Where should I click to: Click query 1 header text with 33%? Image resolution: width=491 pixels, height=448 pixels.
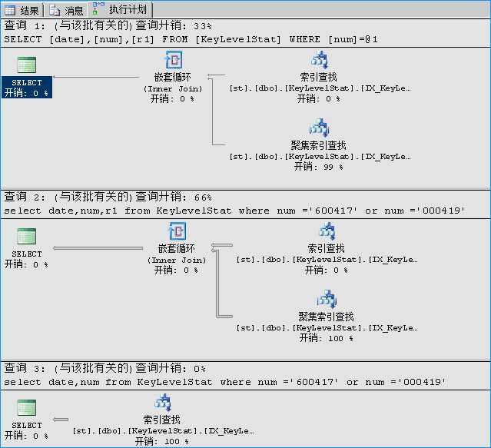(x=108, y=25)
